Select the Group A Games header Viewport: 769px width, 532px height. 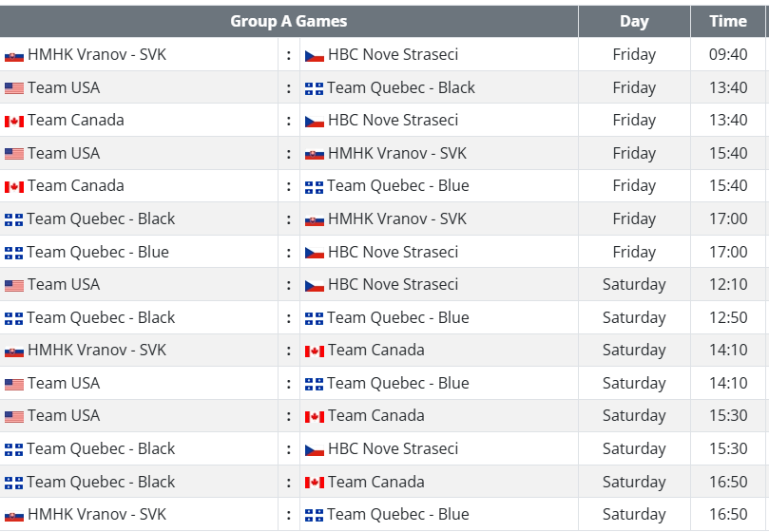coord(289,21)
